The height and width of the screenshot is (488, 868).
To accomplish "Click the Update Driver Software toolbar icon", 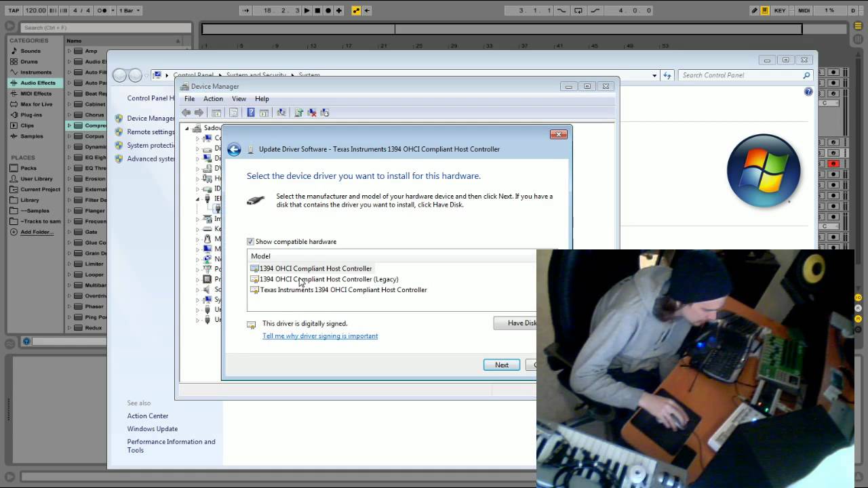I will tap(298, 113).
